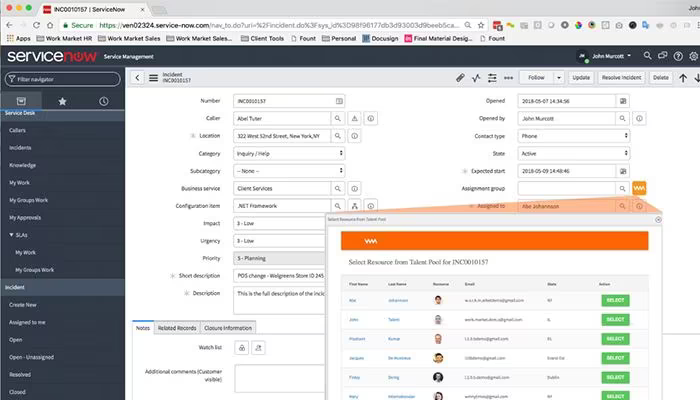Open the form context hamburger menu
This screenshot has width=700, height=400.
point(153,78)
